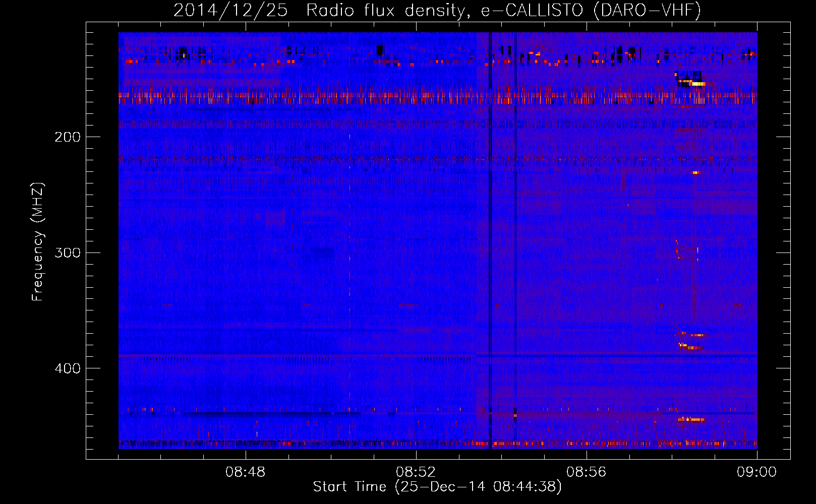Click the 400 frequency tick label
This screenshot has height=504, width=816.
click(x=67, y=368)
